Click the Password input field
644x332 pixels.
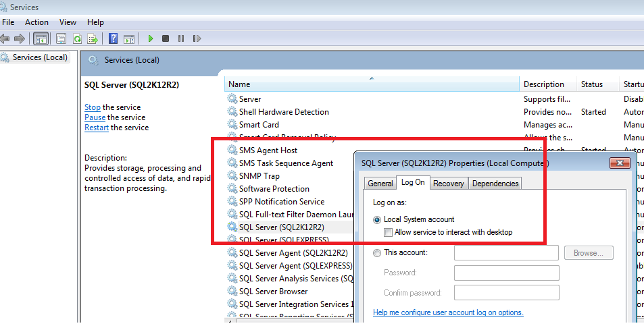click(506, 273)
